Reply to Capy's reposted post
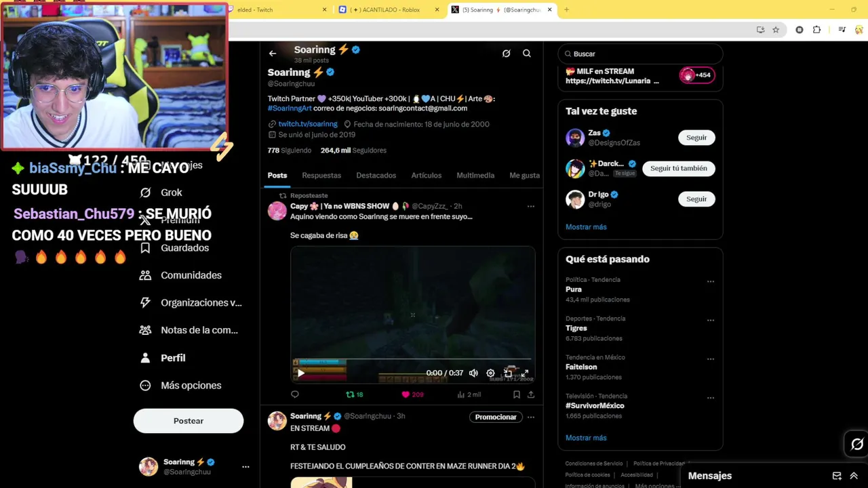The width and height of the screenshot is (868, 488). coord(295,394)
